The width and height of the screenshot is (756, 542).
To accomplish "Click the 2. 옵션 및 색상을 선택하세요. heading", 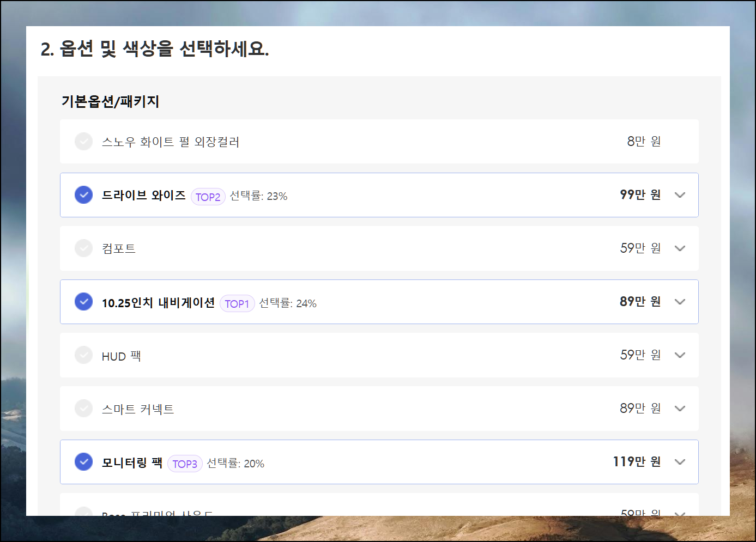I will pyautogui.click(x=155, y=49).
